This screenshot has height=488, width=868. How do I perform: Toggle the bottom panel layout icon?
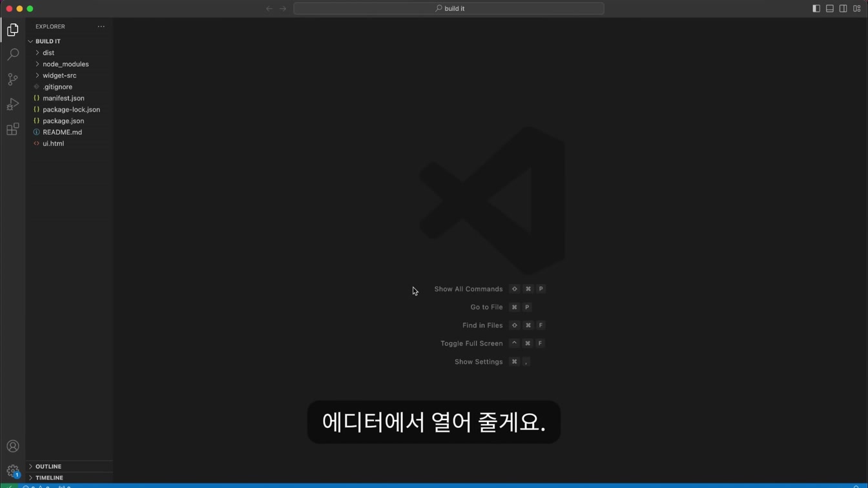coord(830,8)
